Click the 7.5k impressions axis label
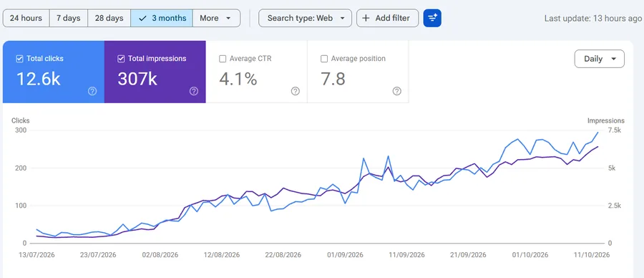Screen dimensions: 644x278 click(615, 130)
